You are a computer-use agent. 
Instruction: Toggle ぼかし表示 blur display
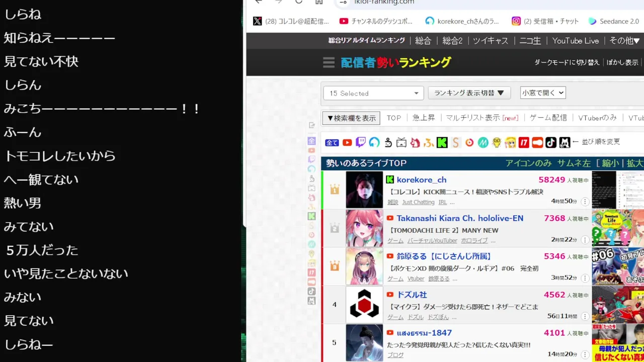(x=622, y=62)
